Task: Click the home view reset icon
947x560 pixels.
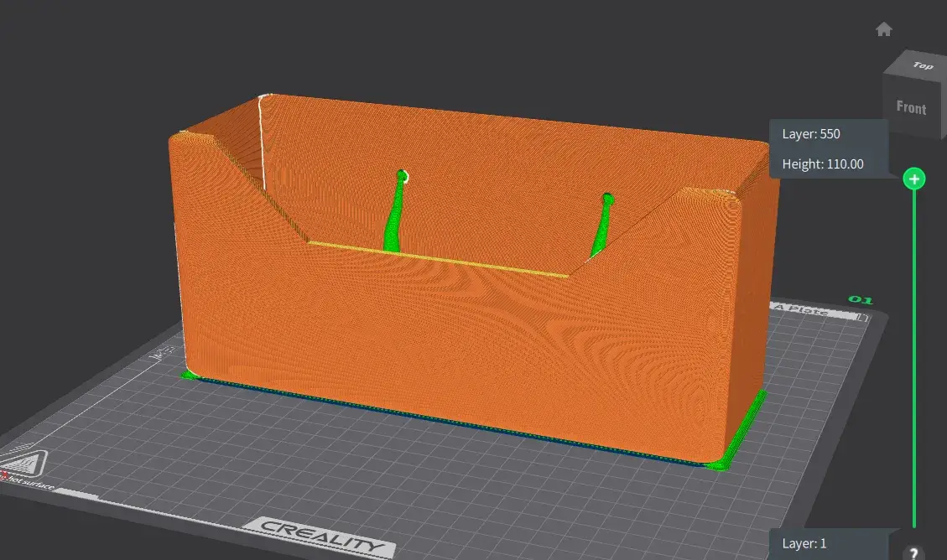Action: (x=883, y=29)
